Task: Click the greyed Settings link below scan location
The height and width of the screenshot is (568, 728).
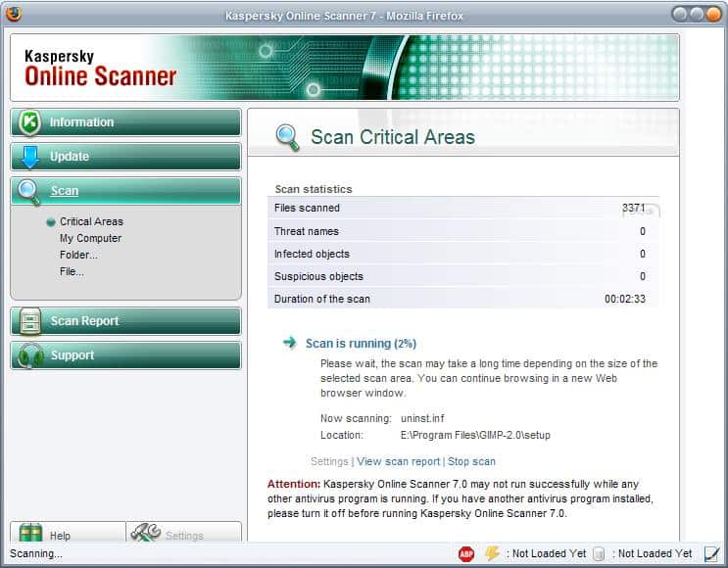Action: [x=329, y=461]
